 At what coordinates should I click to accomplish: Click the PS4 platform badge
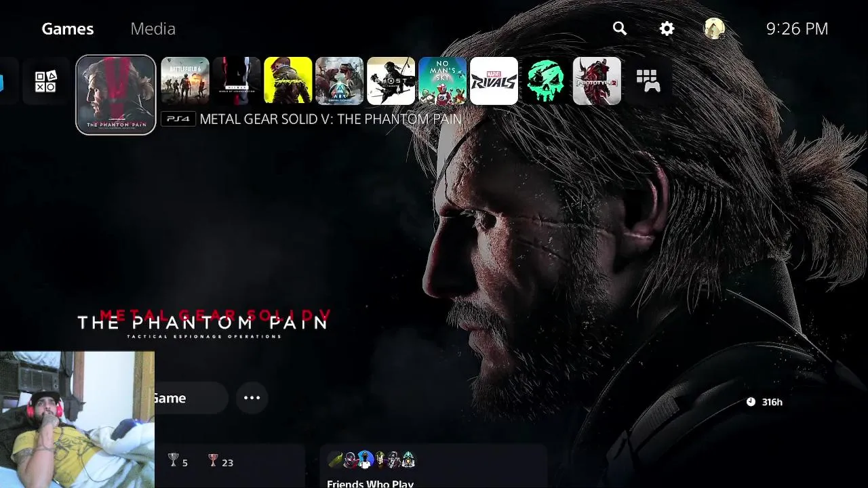coord(178,119)
